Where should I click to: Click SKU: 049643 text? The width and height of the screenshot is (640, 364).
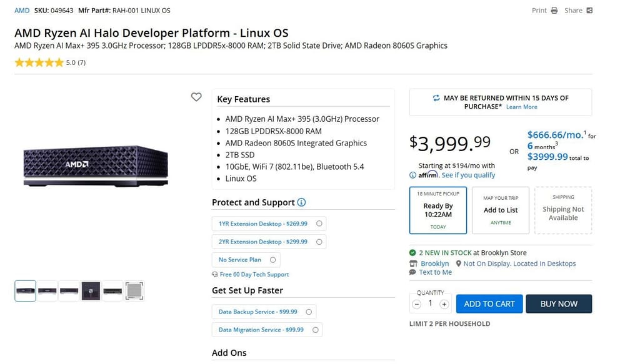point(54,11)
